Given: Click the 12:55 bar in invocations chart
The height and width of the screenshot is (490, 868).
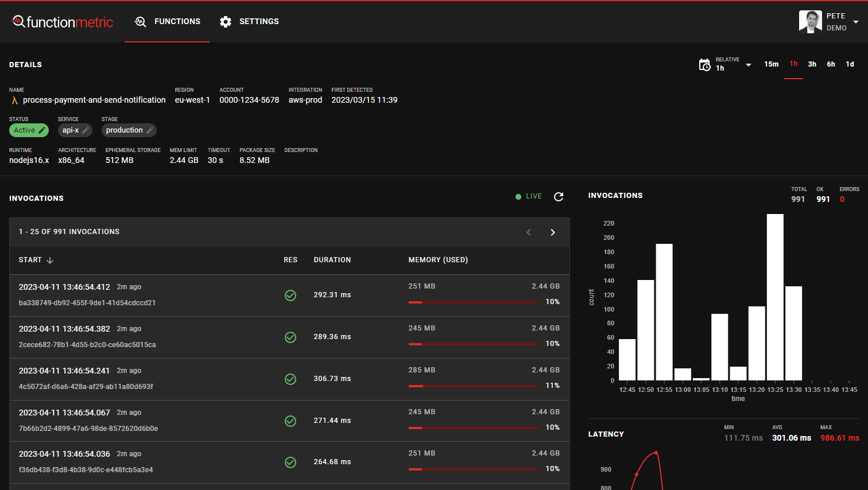Looking at the screenshot, I should [x=664, y=312].
